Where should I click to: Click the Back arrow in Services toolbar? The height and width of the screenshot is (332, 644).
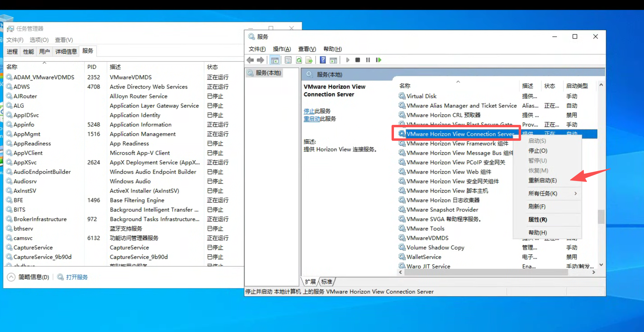[x=250, y=60]
